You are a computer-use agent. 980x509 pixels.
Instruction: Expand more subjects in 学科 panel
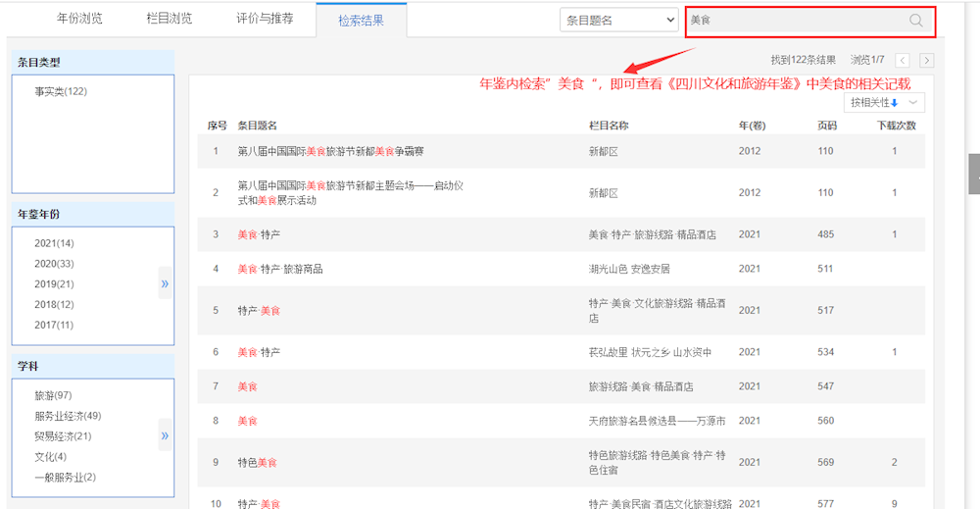click(165, 435)
